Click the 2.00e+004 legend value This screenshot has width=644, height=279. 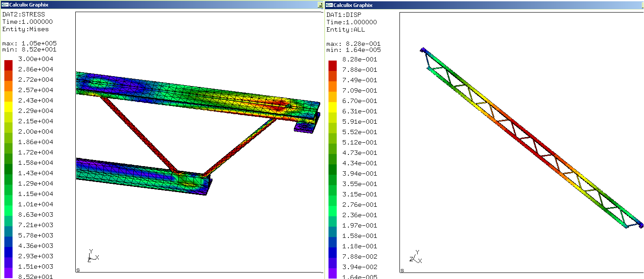click(x=35, y=131)
